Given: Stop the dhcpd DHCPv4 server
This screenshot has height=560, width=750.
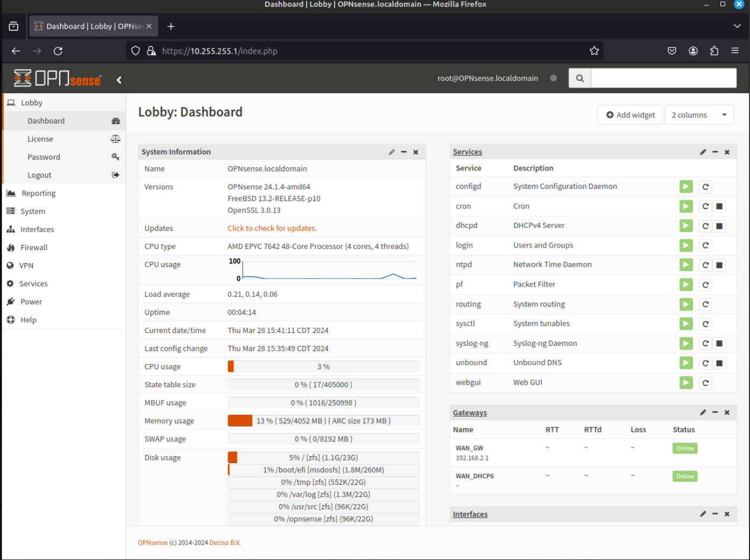Looking at the screenshot, I should [x=719, y=226].
